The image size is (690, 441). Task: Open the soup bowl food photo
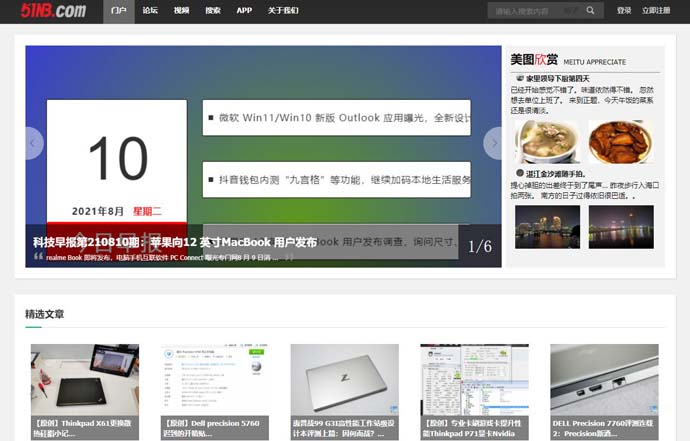[x=547, y=142]
